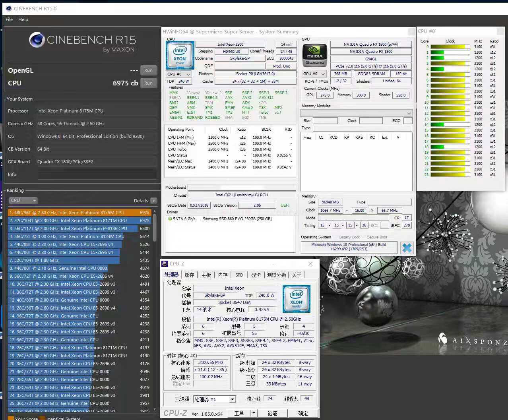The width and height of the screenshot is (508, 420).
Task: Open the SPD tab in CPU-Z
Action: point(239,275)
